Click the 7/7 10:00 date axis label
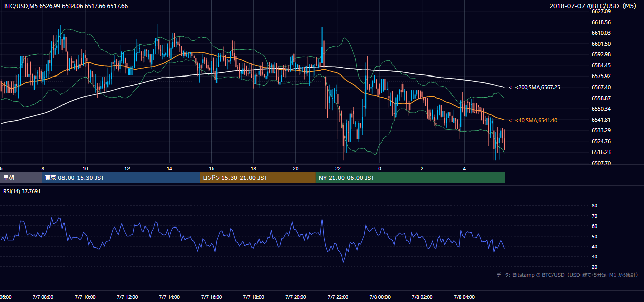Image resolution: width=644 pixels, height=302 pixels. tap(85, 297)
